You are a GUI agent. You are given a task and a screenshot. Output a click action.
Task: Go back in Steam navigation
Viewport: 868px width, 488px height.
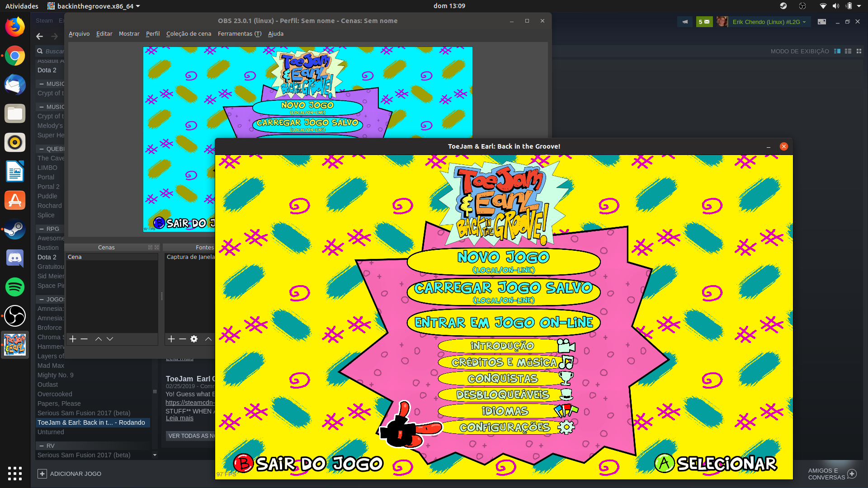click(39, 36)
